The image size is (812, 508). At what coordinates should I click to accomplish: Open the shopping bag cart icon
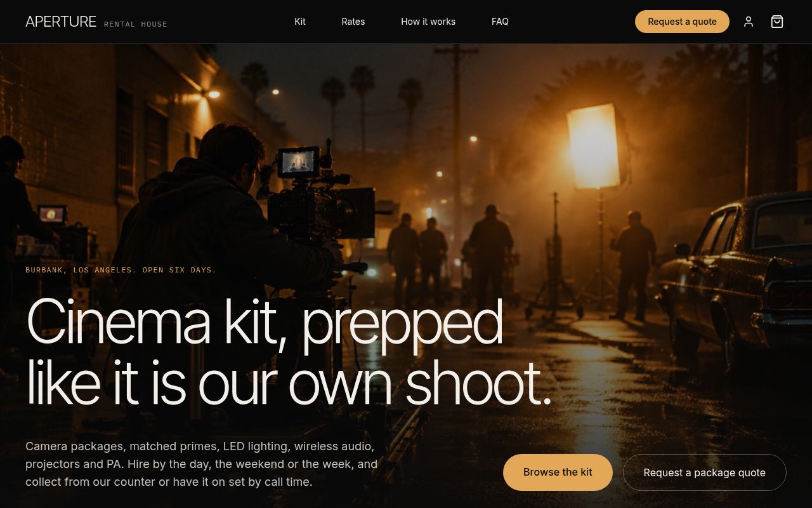point(777,22)
